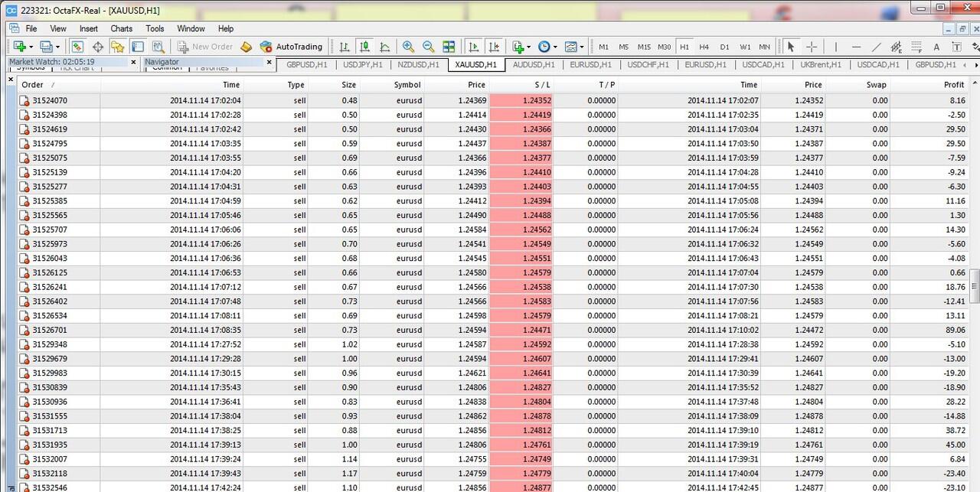The image size is (980, 492).
Task: Select the text 'A' tool
Action: 936,47
